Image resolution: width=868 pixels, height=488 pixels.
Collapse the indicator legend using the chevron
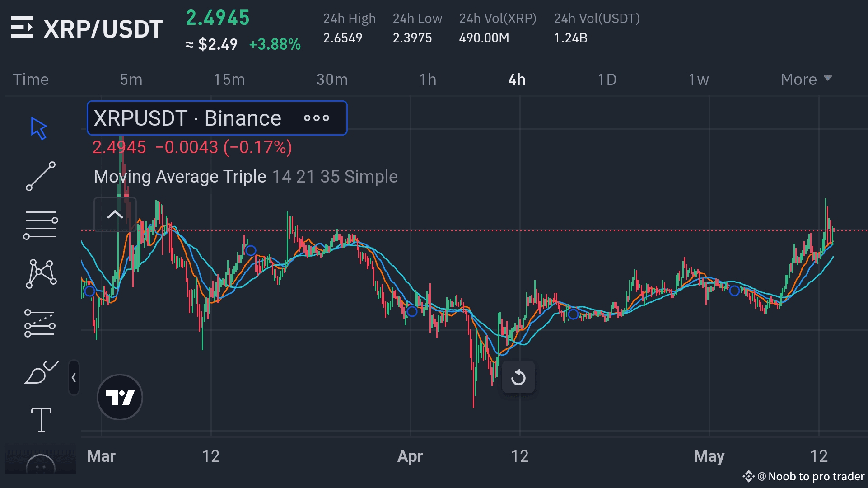[x=115, y=215]
